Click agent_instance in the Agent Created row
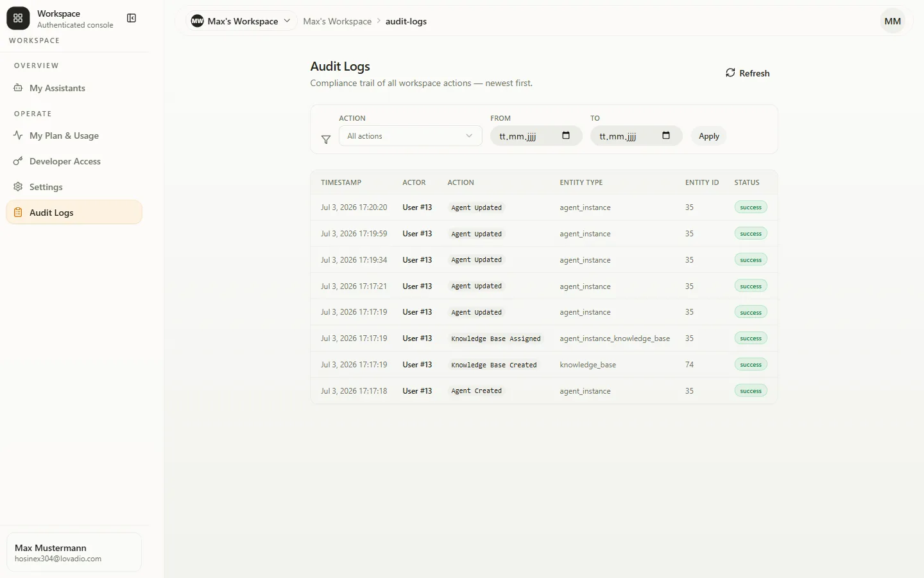This screenshot has width=924, height=578. 585,391
